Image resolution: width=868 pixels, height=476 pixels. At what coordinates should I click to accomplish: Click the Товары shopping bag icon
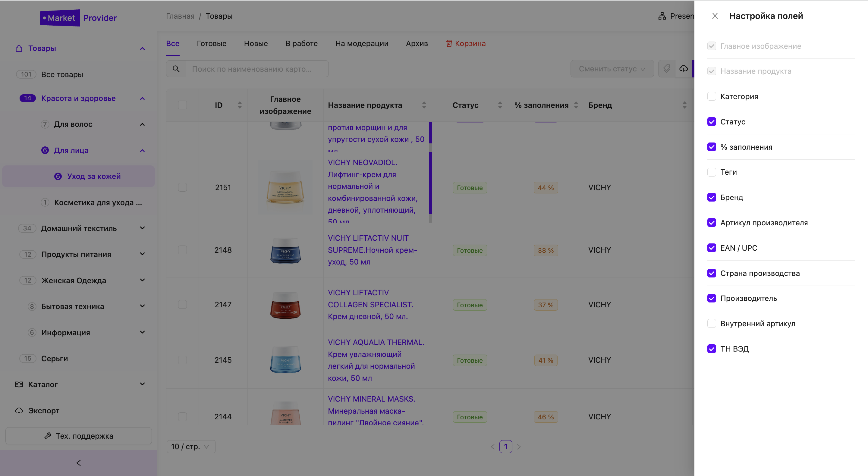point(19,49)
